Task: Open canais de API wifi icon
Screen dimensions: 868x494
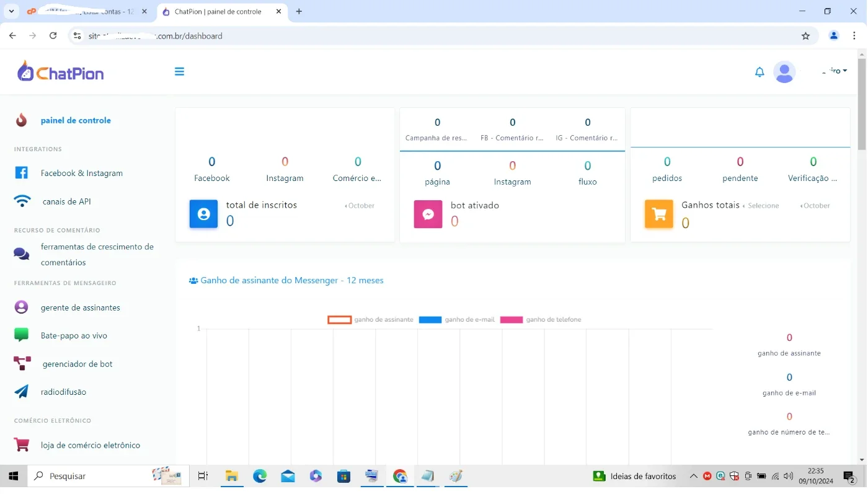Action: click(22, 201)
